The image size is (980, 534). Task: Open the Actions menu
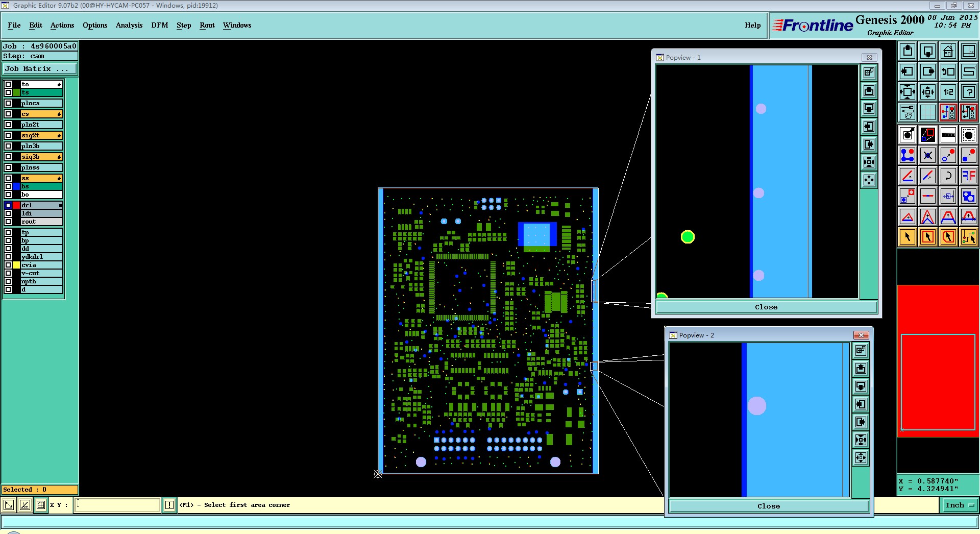62,25
